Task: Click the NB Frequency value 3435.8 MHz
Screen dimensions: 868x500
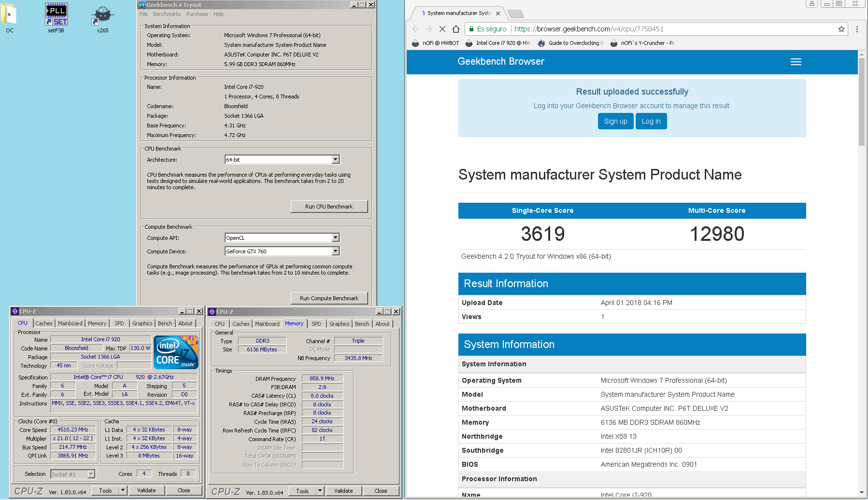Action: pyautogui.click(x=358, y=358)
